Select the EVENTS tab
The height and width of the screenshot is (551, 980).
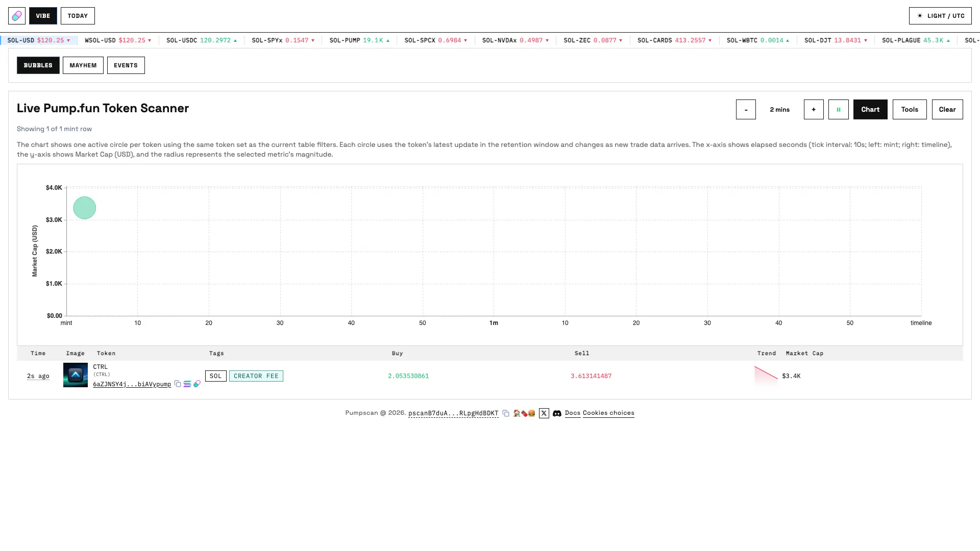[126, 65]
